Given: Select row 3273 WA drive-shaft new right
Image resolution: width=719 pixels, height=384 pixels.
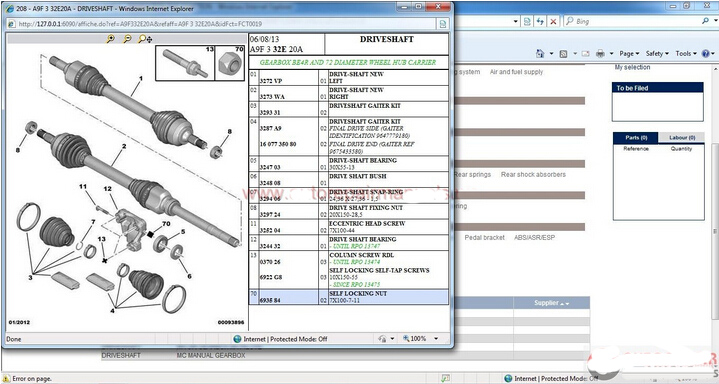Looking at the screenshot, I should point(348,94).
